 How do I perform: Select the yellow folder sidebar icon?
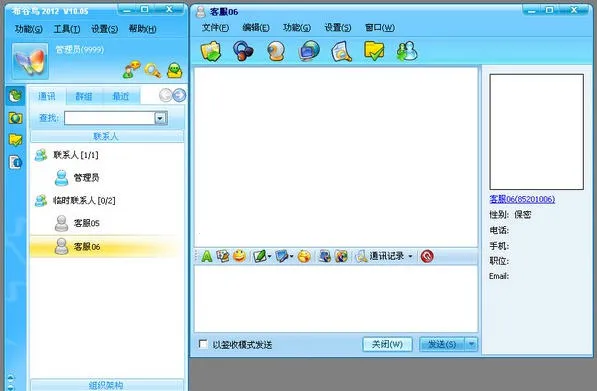click(x=15, y=140)
